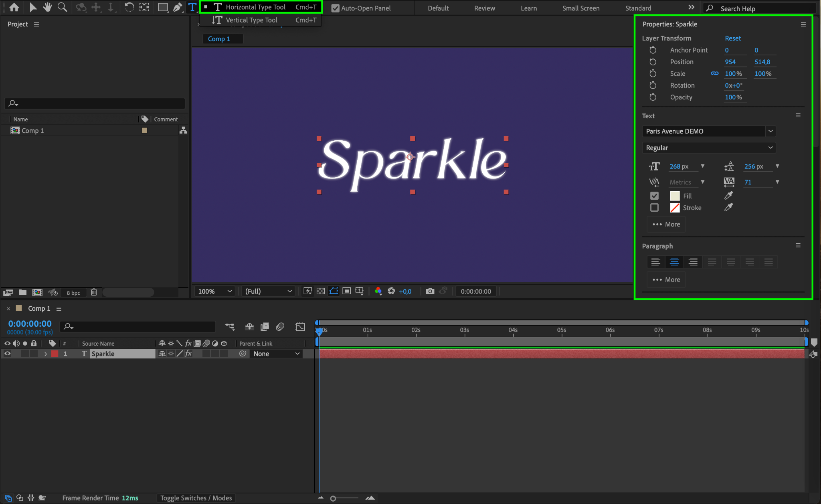
Task: Select the Rectangle shape tool
Action: coord(162,7)
